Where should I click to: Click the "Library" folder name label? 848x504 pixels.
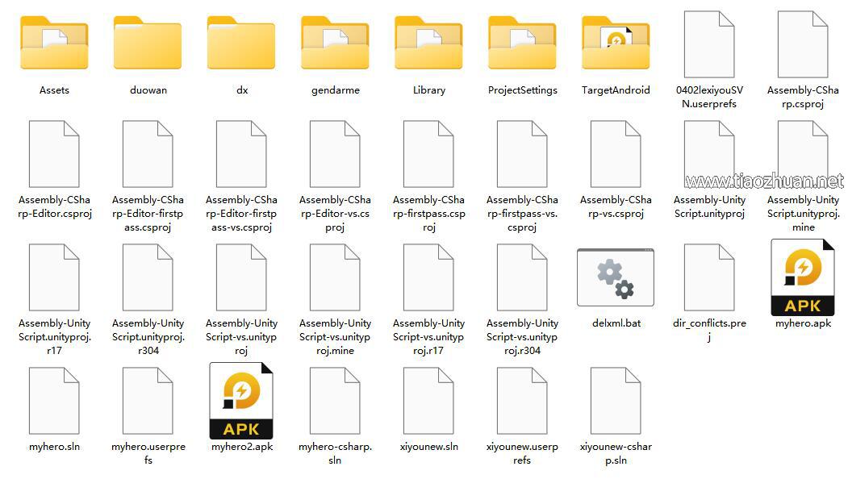[429, 90]
